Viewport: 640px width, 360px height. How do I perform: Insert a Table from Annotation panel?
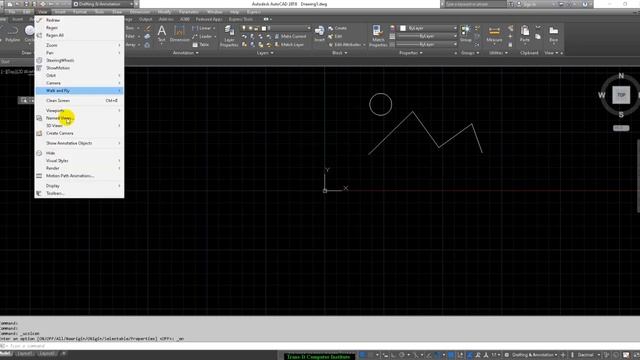200,44
